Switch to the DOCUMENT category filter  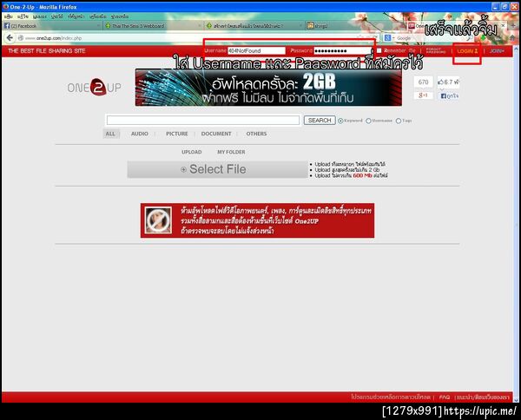pyautogui.click(x=216, y=134)
